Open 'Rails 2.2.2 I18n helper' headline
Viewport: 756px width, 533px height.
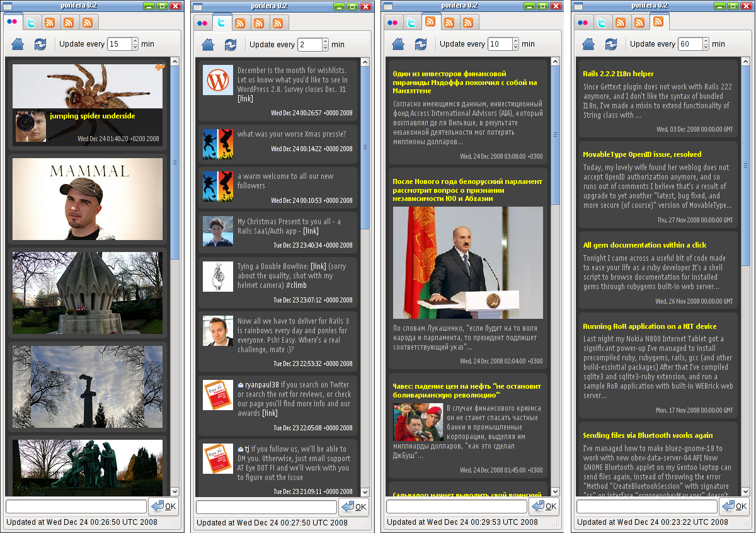(x=618, y=74)
